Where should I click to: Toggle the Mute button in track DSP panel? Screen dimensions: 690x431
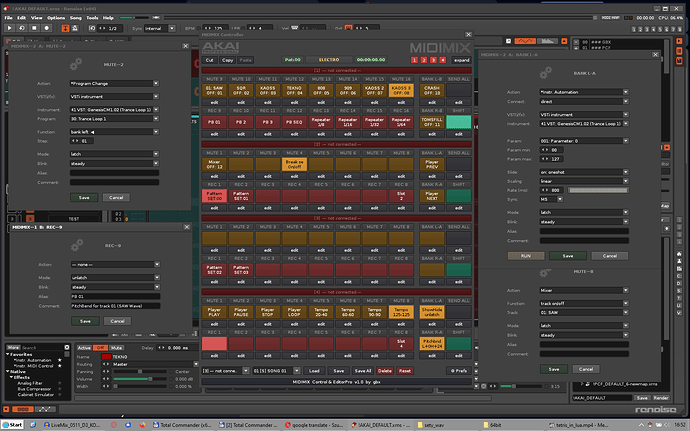pyautogui.click(x=116, y=348)
